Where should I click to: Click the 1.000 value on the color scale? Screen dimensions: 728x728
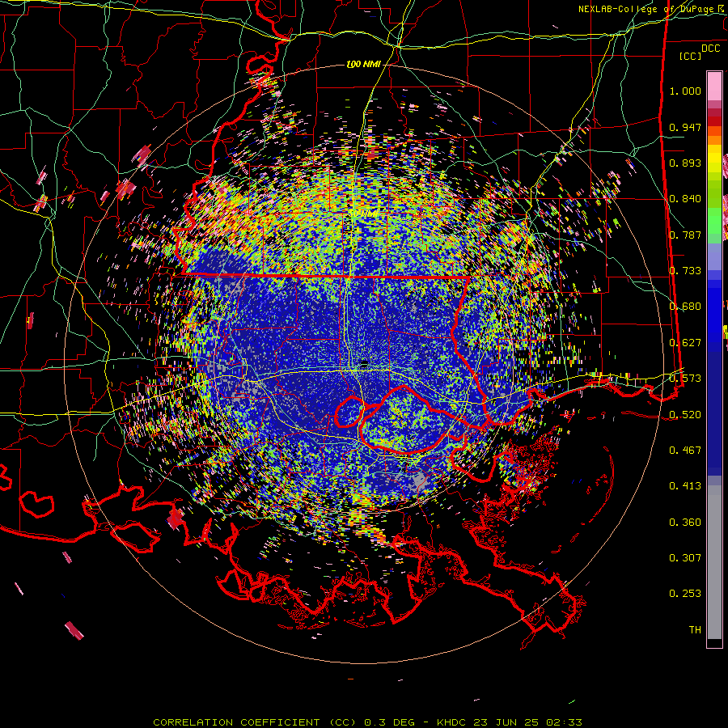click(685, 91)
